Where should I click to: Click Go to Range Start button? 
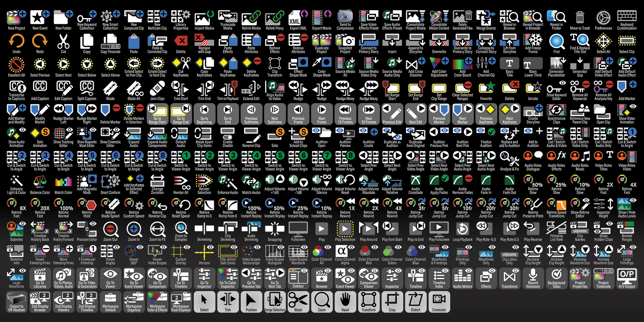pyautogui.click(x=157, y=114)
